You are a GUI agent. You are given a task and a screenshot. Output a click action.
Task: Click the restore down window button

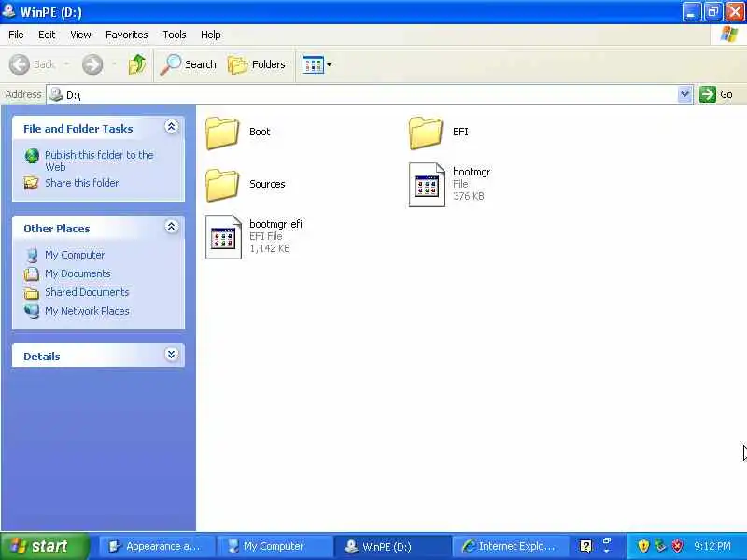coord(712,11)
